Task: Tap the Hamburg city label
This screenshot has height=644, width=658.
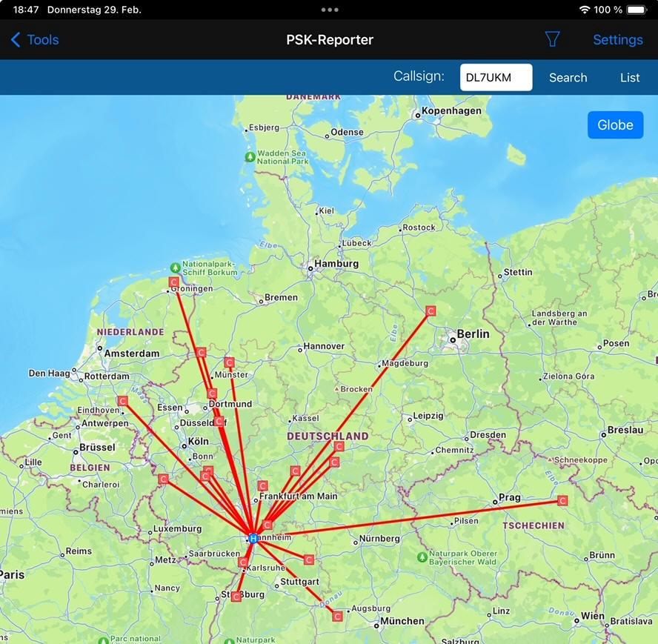Action: 336,264
